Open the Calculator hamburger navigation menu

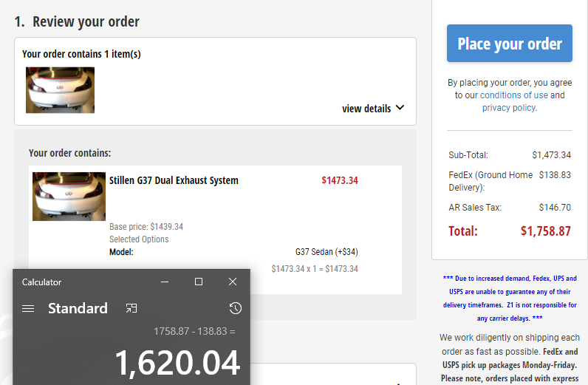tap(28, 309)
